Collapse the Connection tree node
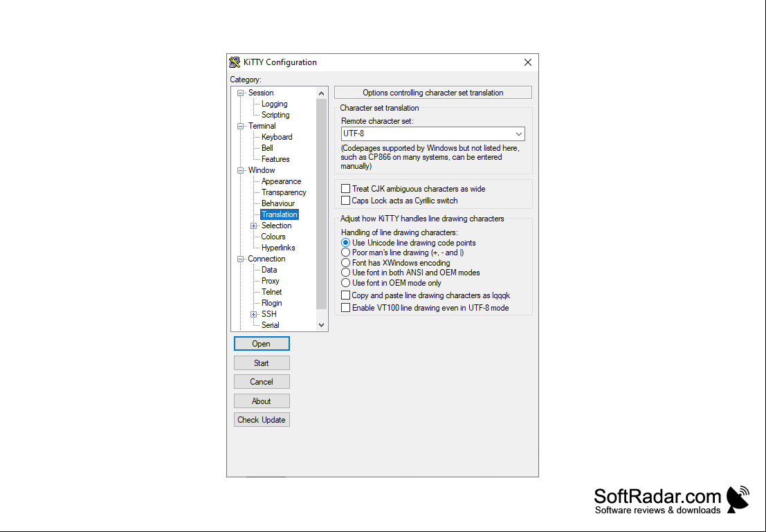This screenshot has width=766, height=532. [x=240, y=259]
